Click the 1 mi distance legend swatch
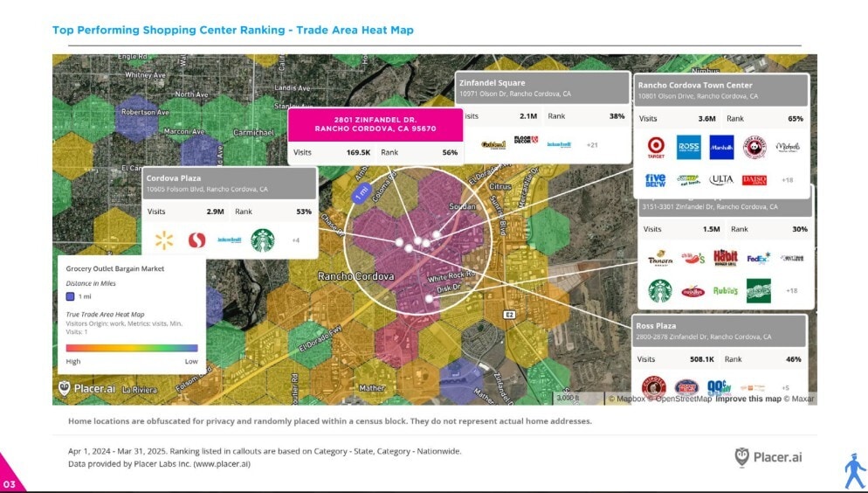 point(71,296)
